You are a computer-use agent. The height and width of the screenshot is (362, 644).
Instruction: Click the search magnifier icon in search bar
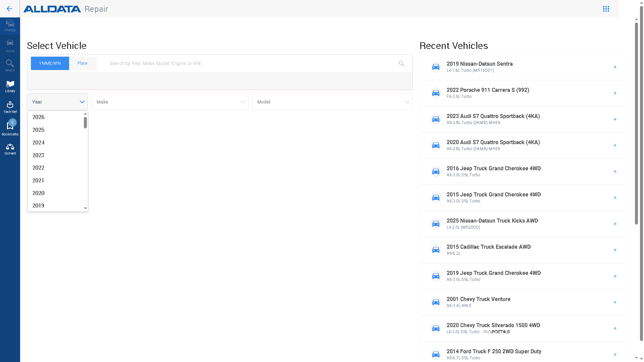tap(401, 63)
